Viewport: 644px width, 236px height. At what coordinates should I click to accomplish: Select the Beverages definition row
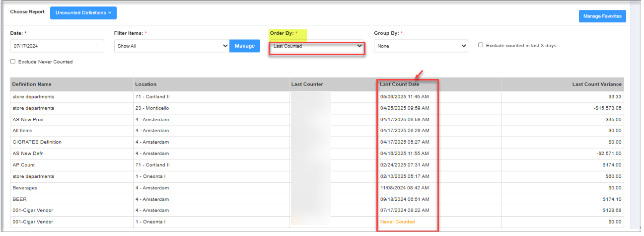(x=25, y=188)
